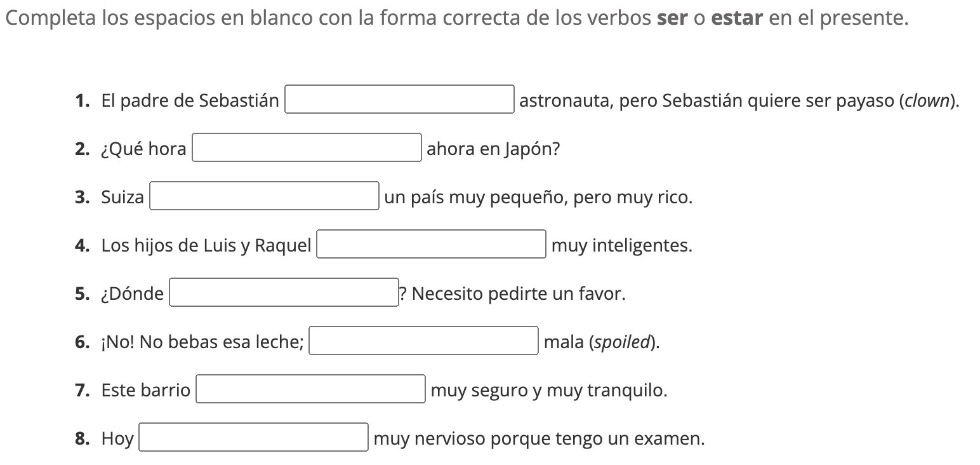Image resolution: width=980 pixels, height=465 pixels.
Task: Click the blank after ¿Dónde in question 5
Action: (x=283, y=293)
